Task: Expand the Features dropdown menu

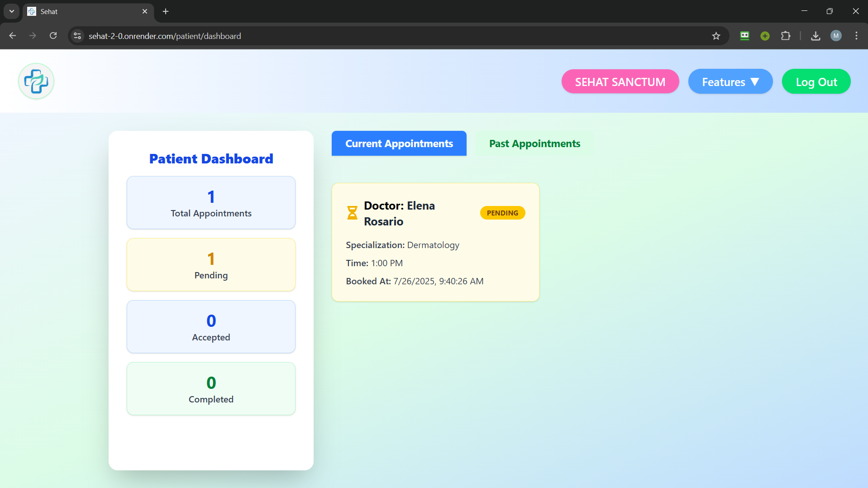Action: tap(730, 82)
